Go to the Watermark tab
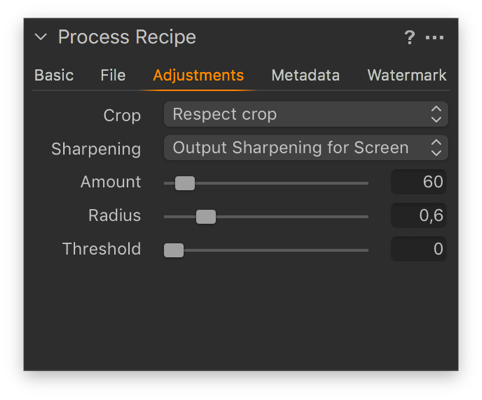 tap(407, 75)
